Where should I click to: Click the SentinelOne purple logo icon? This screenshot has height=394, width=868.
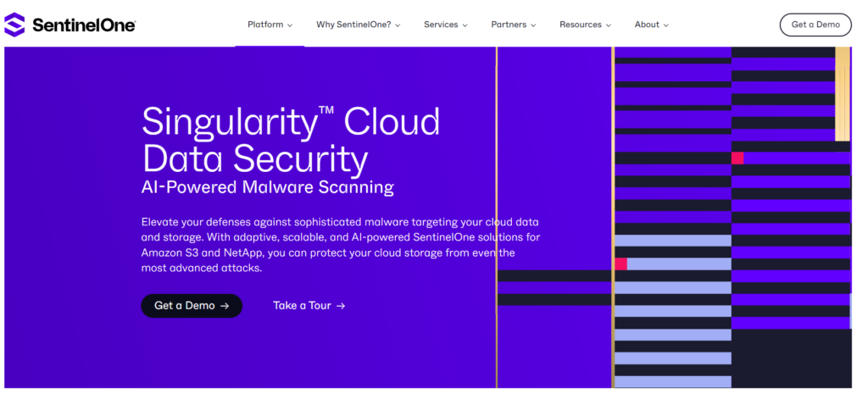tap(15, 25)
